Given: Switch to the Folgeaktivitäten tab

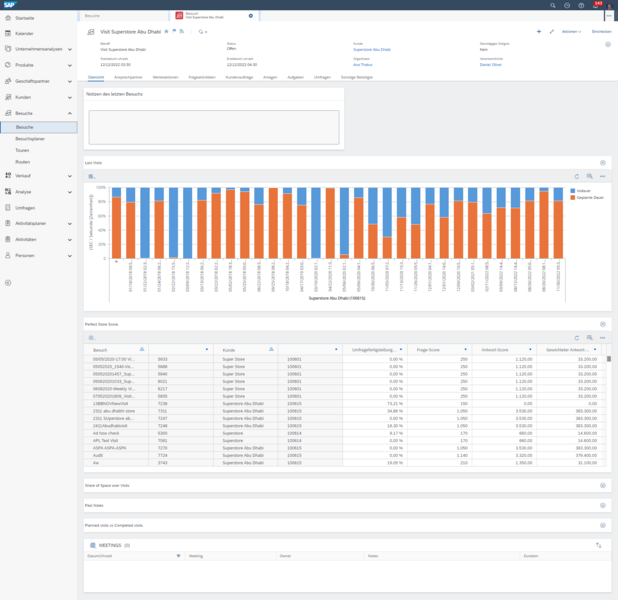Looking at the screenshot, I should click(202, 77).
